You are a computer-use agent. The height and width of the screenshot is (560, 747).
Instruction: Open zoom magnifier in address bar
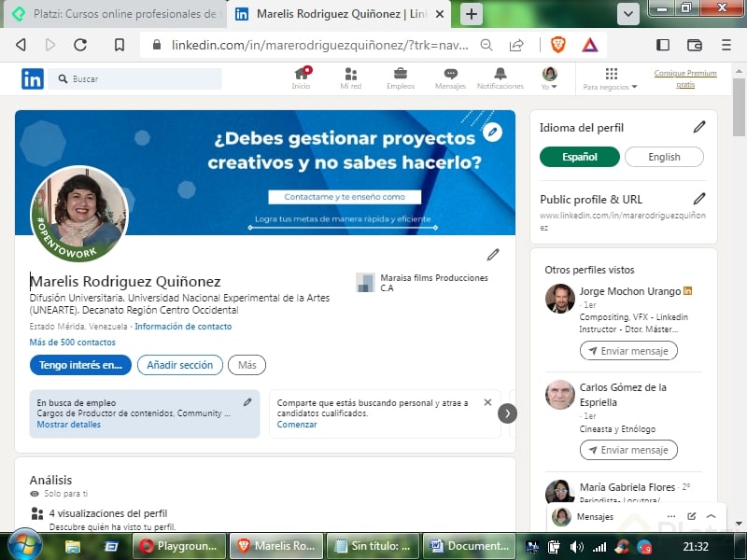(486, 45)
